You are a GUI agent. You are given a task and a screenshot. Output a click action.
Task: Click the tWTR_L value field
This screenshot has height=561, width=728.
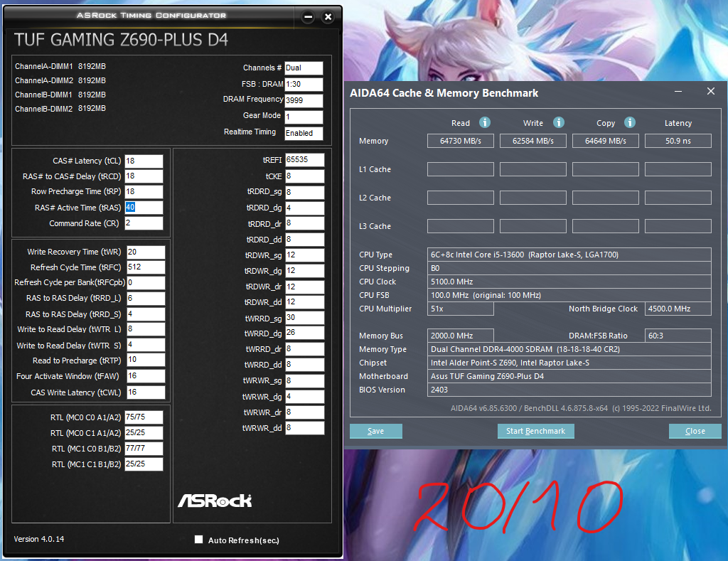pyautogui.click(x=146, y=329)
